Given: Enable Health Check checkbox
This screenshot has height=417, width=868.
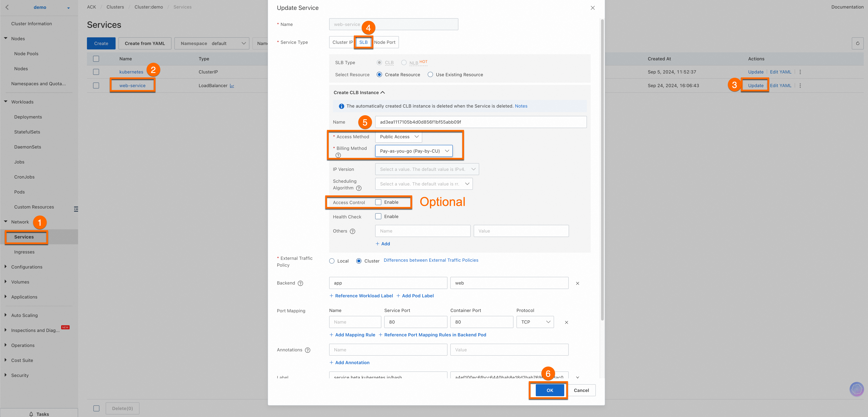Looking at the screenshot, I should click(378, 216).
